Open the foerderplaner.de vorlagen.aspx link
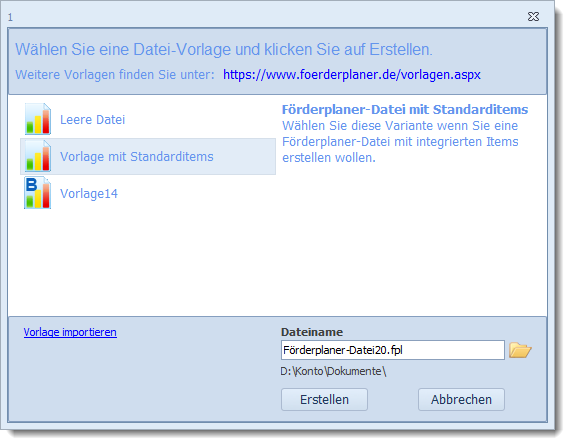This screenshot has height=445, width=570. pos(352,75)
